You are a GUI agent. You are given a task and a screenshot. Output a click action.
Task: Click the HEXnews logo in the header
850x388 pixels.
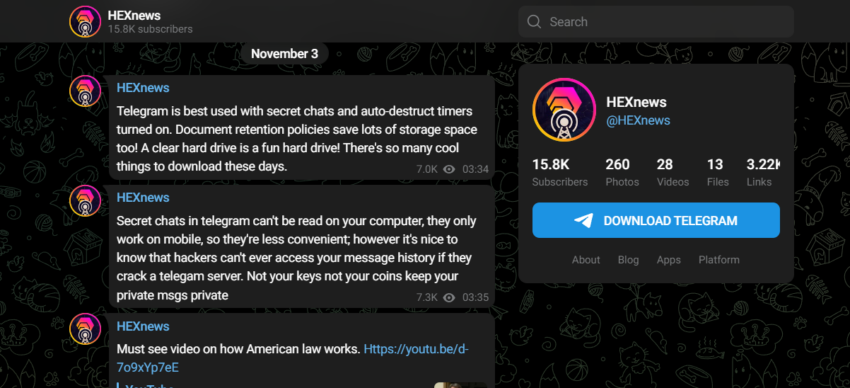(x=85, y=22)
